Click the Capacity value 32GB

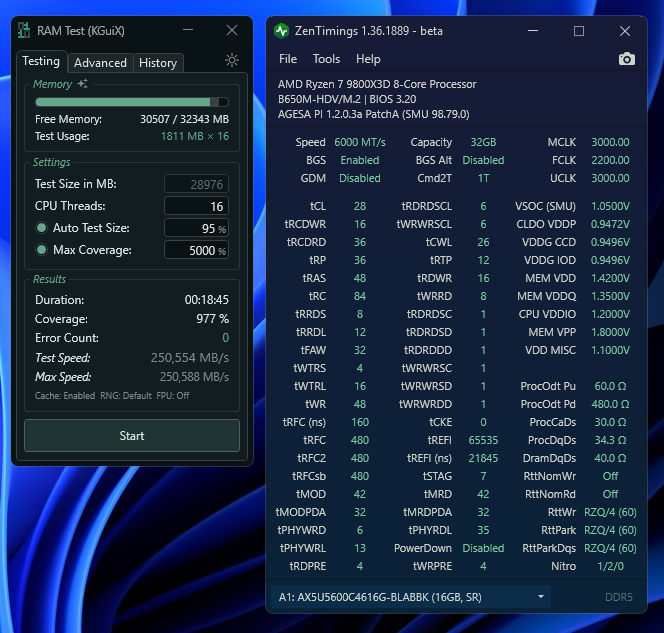pos(483,142)
